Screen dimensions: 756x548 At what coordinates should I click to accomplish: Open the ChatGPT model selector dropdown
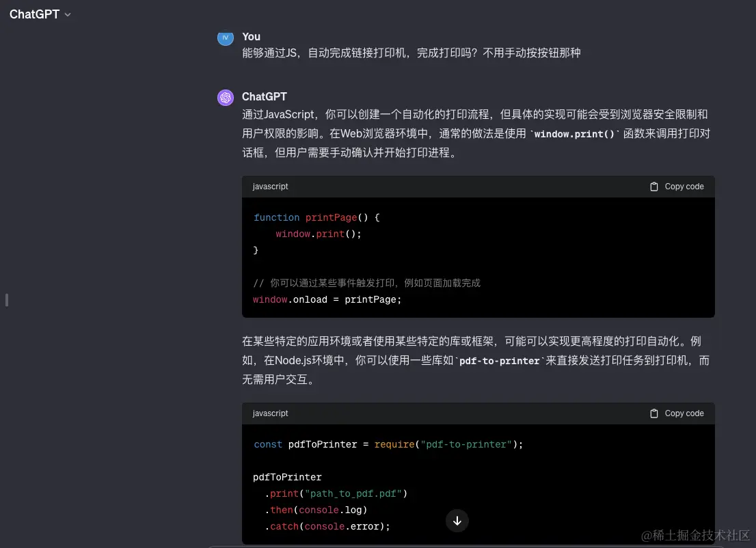click(40, 14)
